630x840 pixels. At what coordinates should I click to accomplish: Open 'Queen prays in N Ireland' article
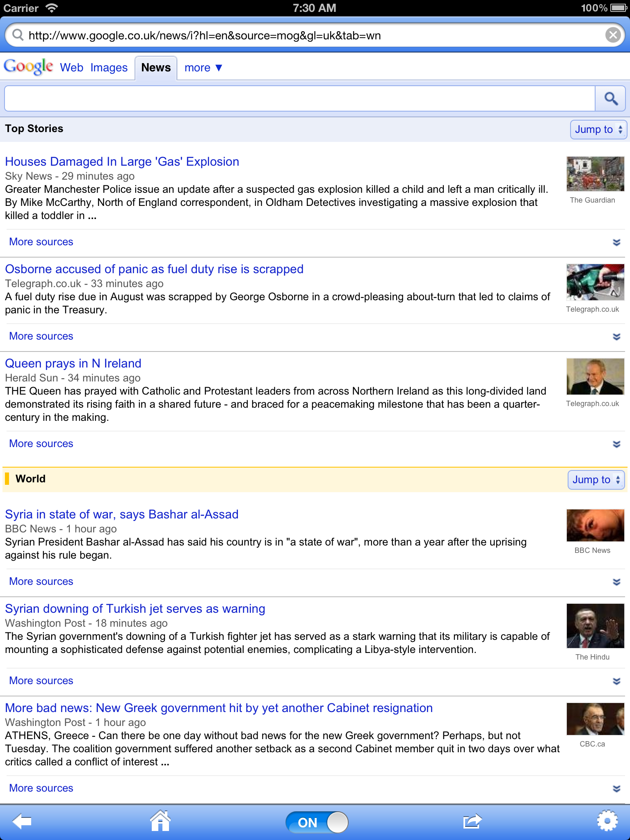(73, 363)
